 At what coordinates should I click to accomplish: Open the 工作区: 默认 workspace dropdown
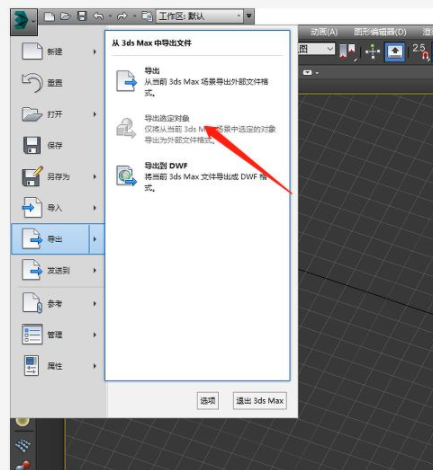pyautogui.click(x=199, y=16)
